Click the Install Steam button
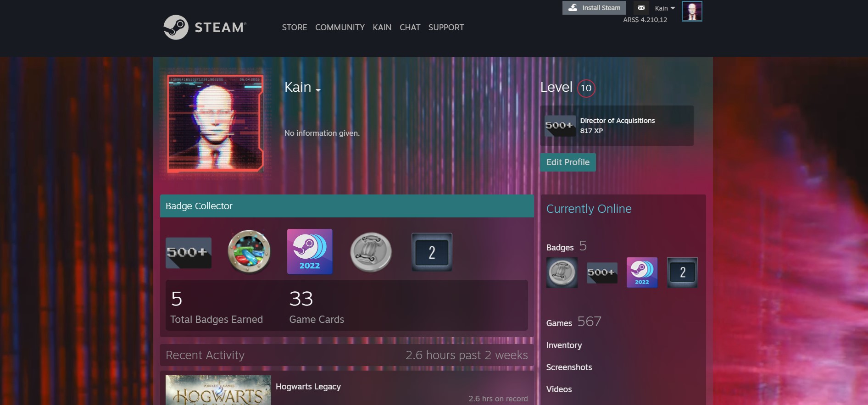 (x=594, y=8)
